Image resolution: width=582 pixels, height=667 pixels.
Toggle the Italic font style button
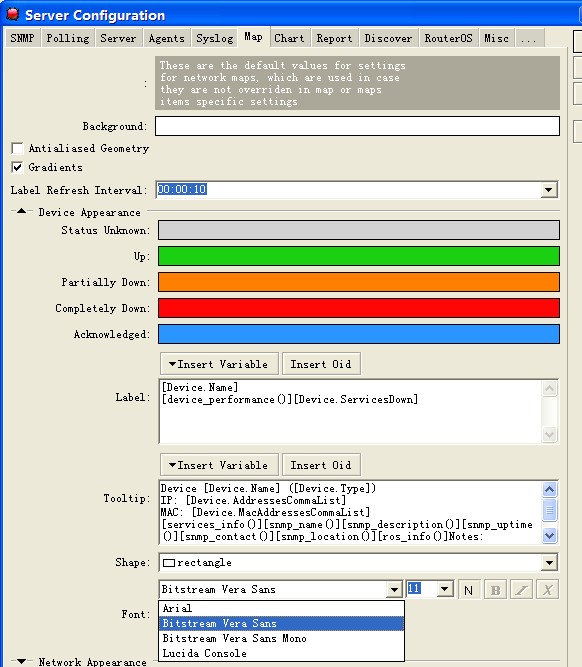click(x=521, y=590)
